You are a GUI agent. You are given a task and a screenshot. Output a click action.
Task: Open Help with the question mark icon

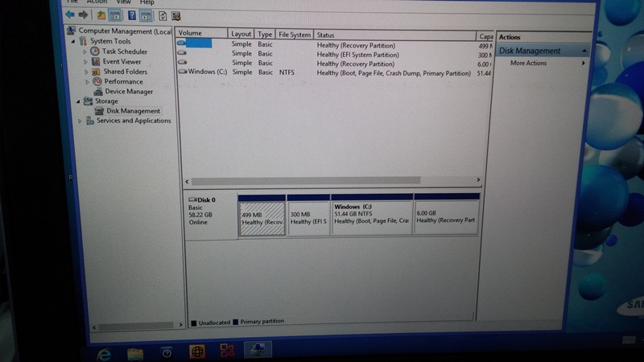[132, 15]
